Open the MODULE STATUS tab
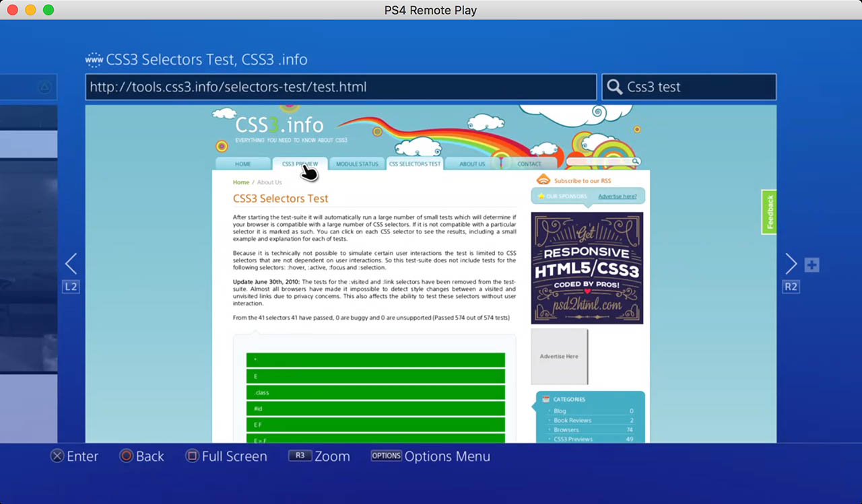Image resolution: width=862 pixels, height=504 pixels. pyautogui.click(x=357, y=164)
